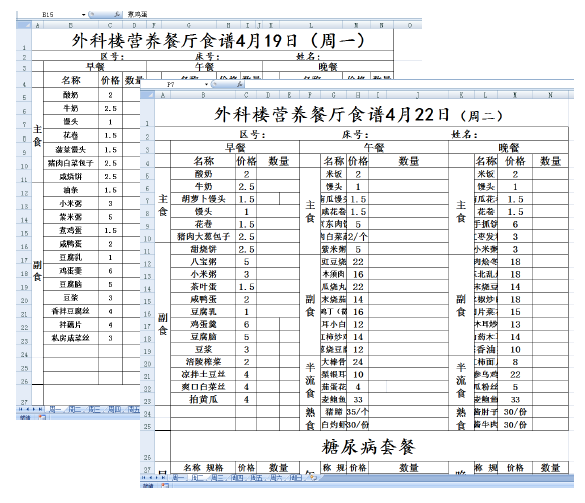Click the 糖尿病套餐 heading cell

369,446
